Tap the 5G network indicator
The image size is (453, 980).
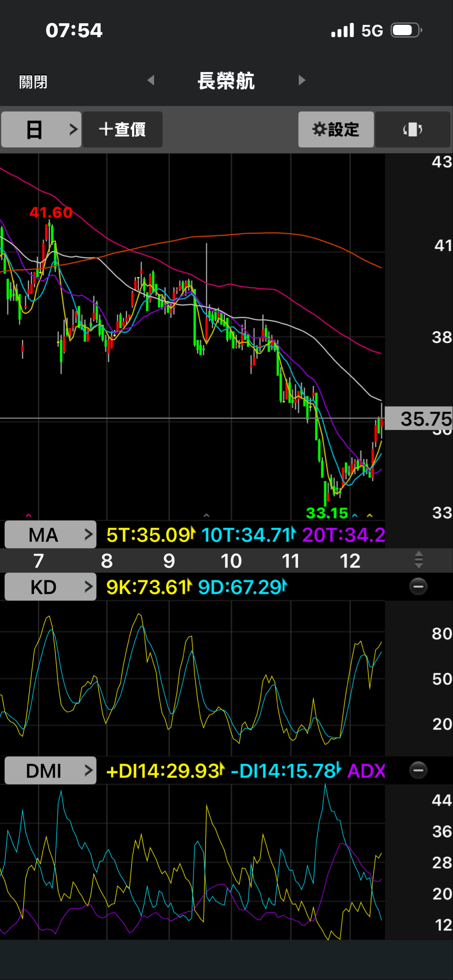pyautogui.click(x=372, y=31)
